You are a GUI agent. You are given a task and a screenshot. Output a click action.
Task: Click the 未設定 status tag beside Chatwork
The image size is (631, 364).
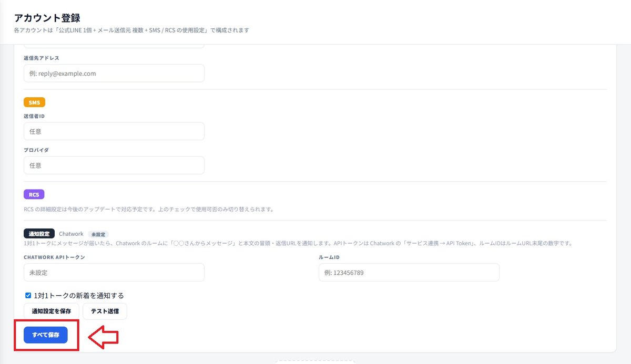[x=98, y=234]
